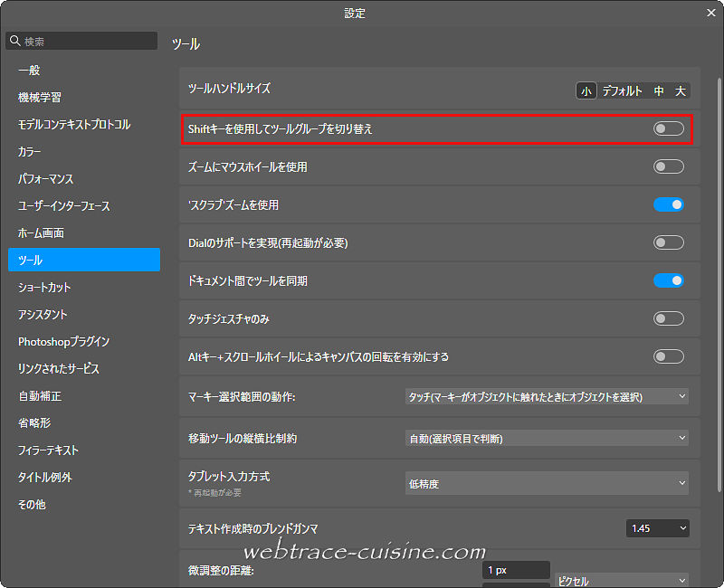Click the 検索 search field
The width and height of the screenshot is (724, 588).
pos(88,42)
